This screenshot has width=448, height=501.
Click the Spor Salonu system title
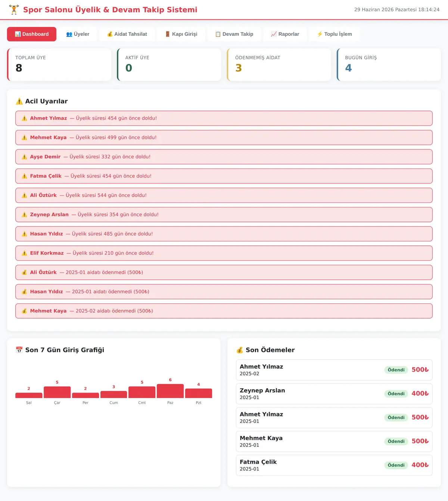pos(110,10)
